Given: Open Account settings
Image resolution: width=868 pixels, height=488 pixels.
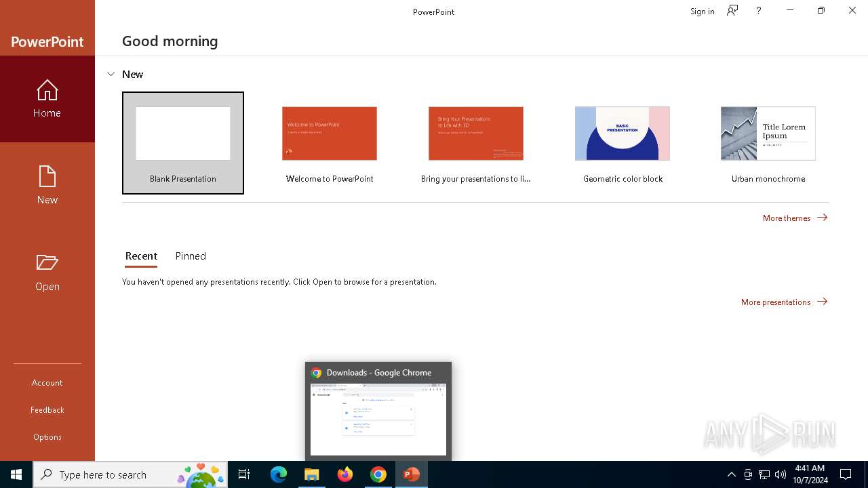Looking at the screenshot, I should tap(47, 383).
